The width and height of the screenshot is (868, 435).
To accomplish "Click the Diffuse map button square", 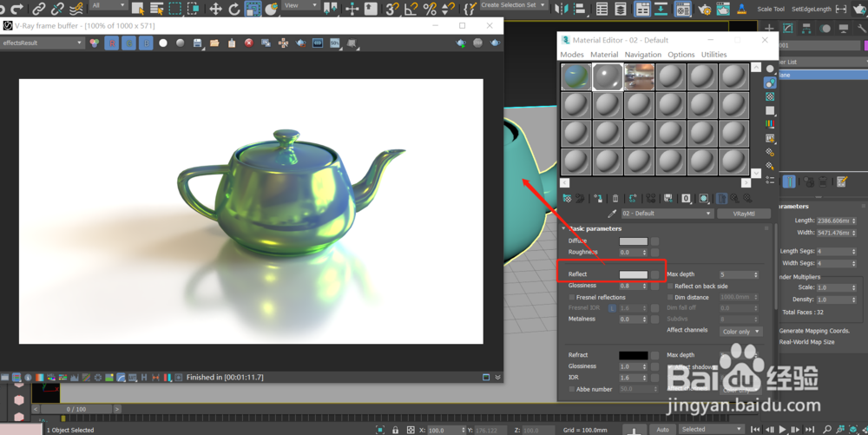I will (x=654, y=241).
